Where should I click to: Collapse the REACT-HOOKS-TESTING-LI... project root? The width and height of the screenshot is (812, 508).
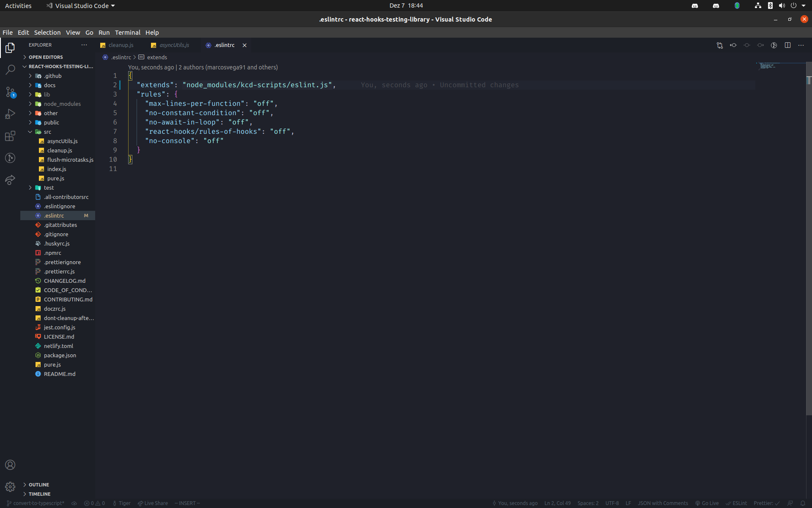pos(58,66)
